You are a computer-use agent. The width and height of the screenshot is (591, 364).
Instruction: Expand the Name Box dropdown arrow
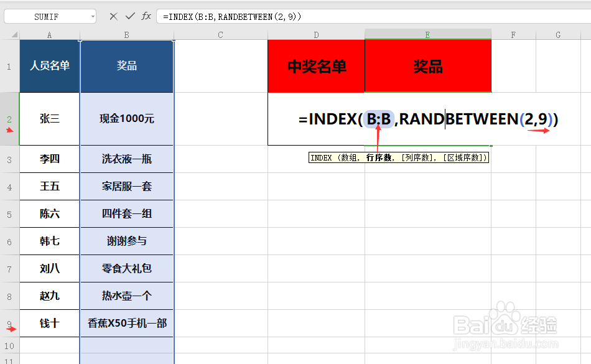[x=93, y=17]
